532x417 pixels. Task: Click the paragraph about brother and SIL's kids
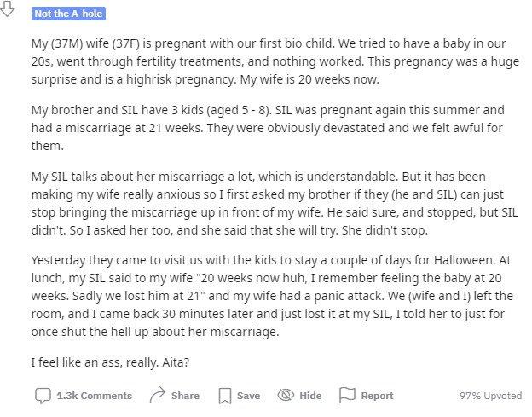(268, 128)
